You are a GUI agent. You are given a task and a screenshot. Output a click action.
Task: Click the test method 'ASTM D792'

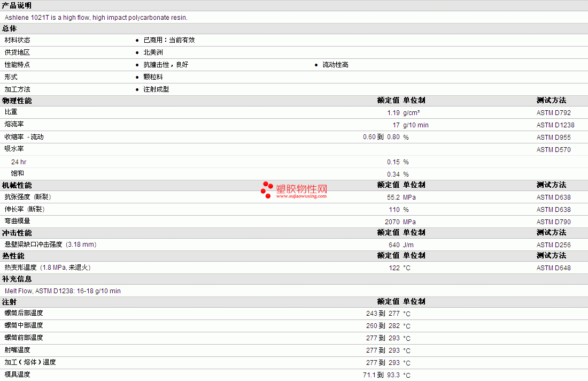(x=553, y=112)
